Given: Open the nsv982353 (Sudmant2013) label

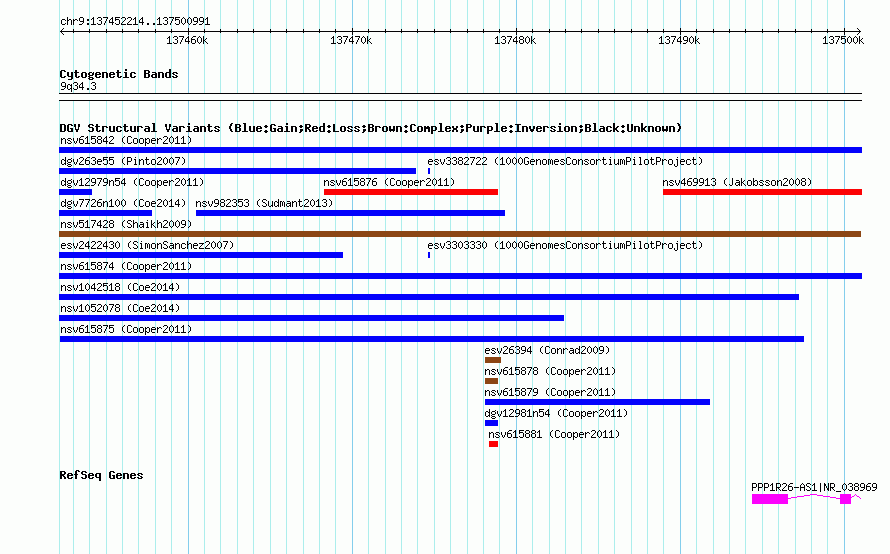Looking at the screenshot, I should [264, 203].
